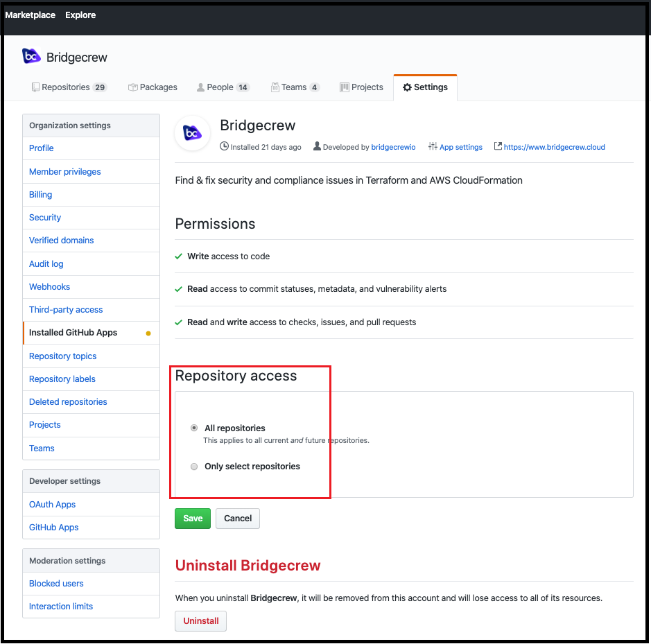651x644 pixels.
Task: Open Blocked users moderation settings
Action: (x=92, y=584)
